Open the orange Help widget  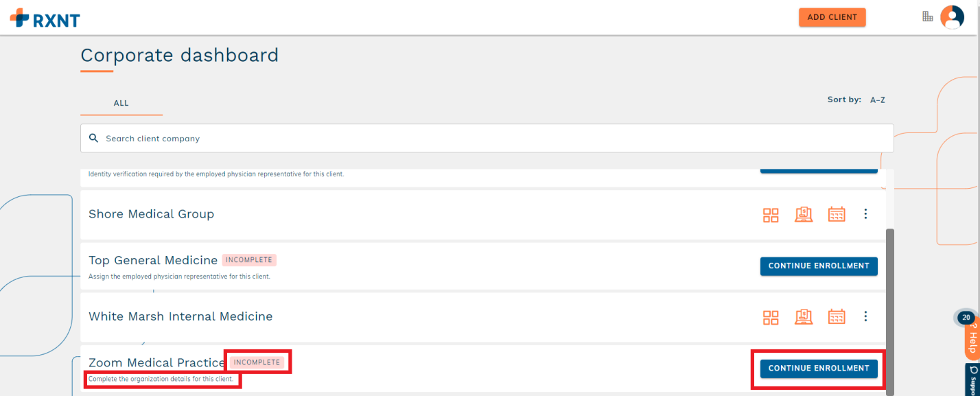[x=972, y=340]
